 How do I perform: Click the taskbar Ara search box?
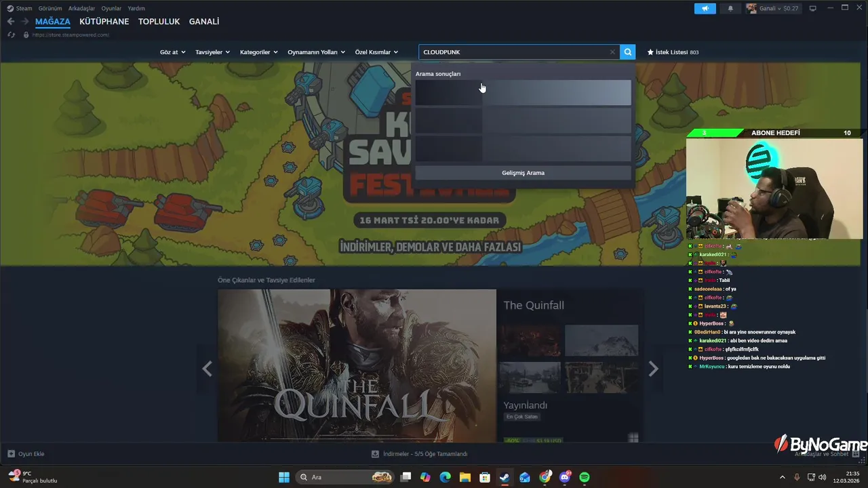coord(346,477)
